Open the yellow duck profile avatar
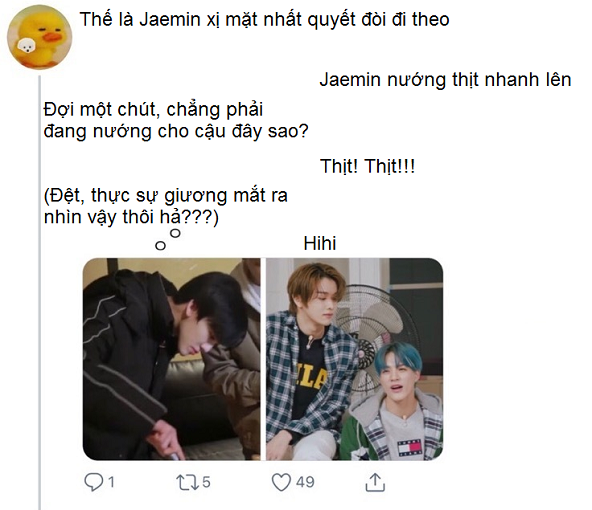 (39, 38)
